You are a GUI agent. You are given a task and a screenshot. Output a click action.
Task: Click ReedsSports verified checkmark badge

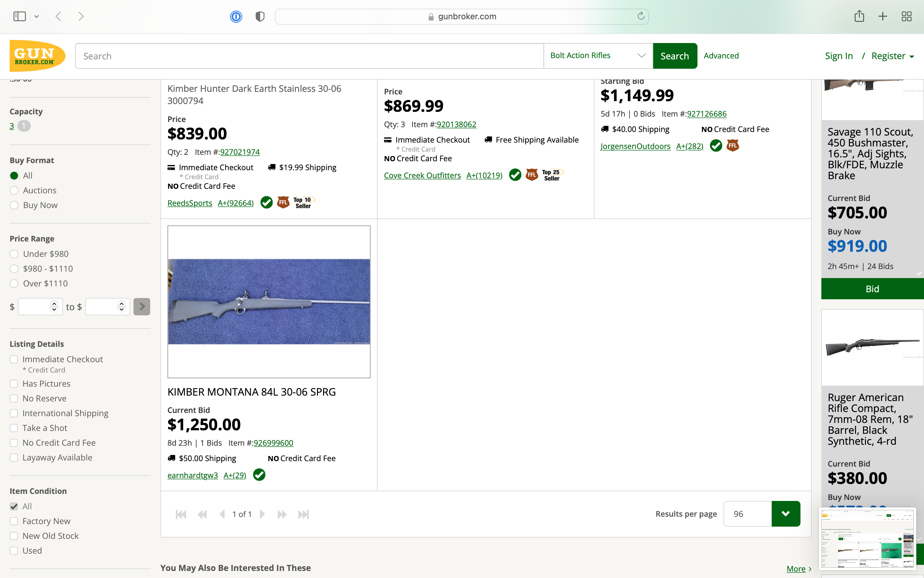pyautogui.click(x=267, y=202)
